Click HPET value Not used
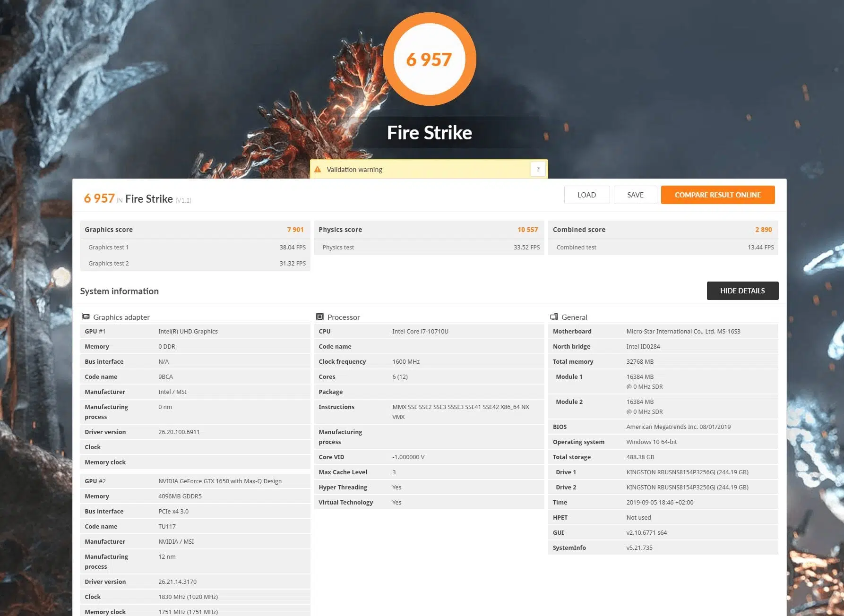The image size is (844, 616). [x=638, y=517]
